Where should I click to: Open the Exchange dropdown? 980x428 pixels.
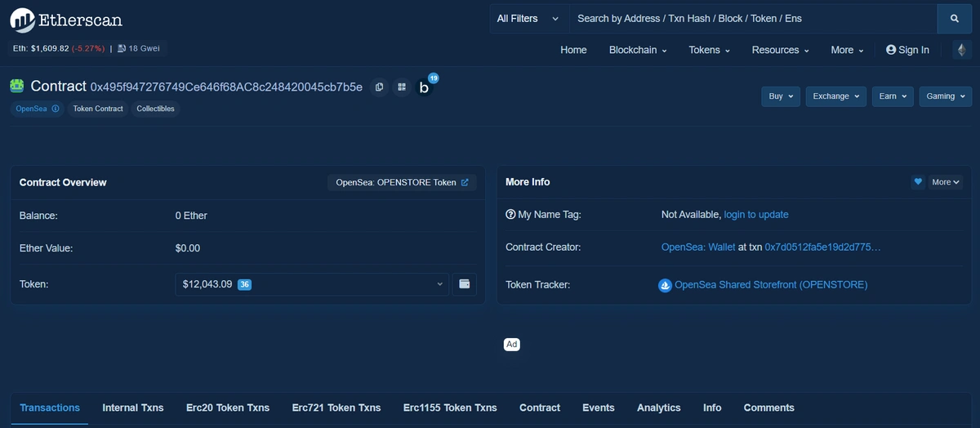836,96
